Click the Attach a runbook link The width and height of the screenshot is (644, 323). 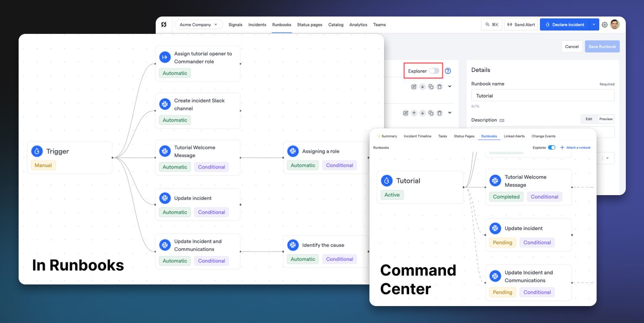click(578, 147)
